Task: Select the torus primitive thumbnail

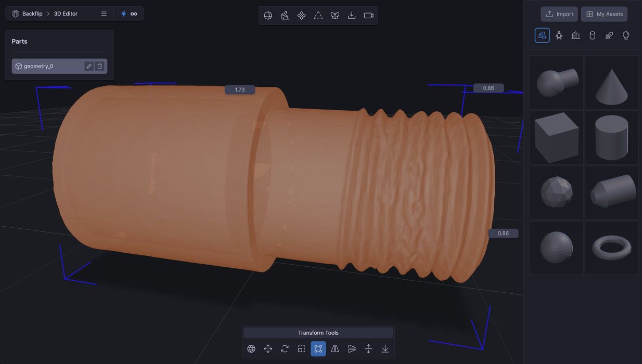Action: coord(612,248)
